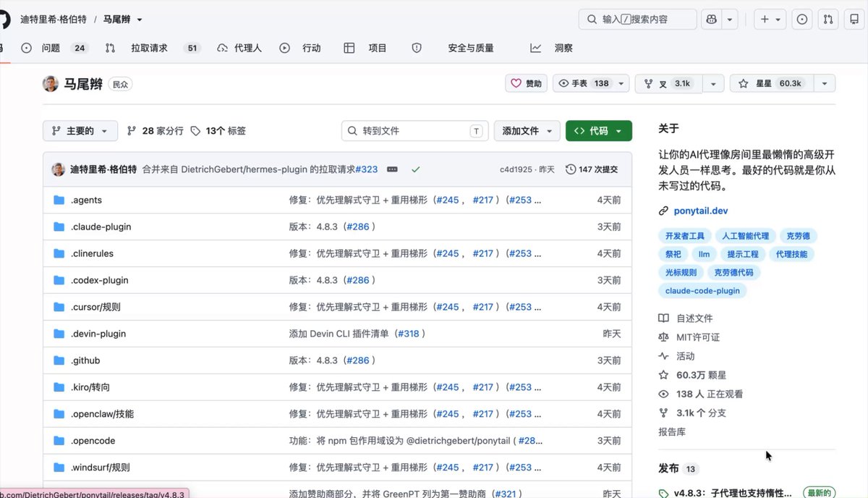The width and height of the screenshot is (868, 498).
Task: Click the .openclaw/技能 folder icon
Action: point(59,414)
